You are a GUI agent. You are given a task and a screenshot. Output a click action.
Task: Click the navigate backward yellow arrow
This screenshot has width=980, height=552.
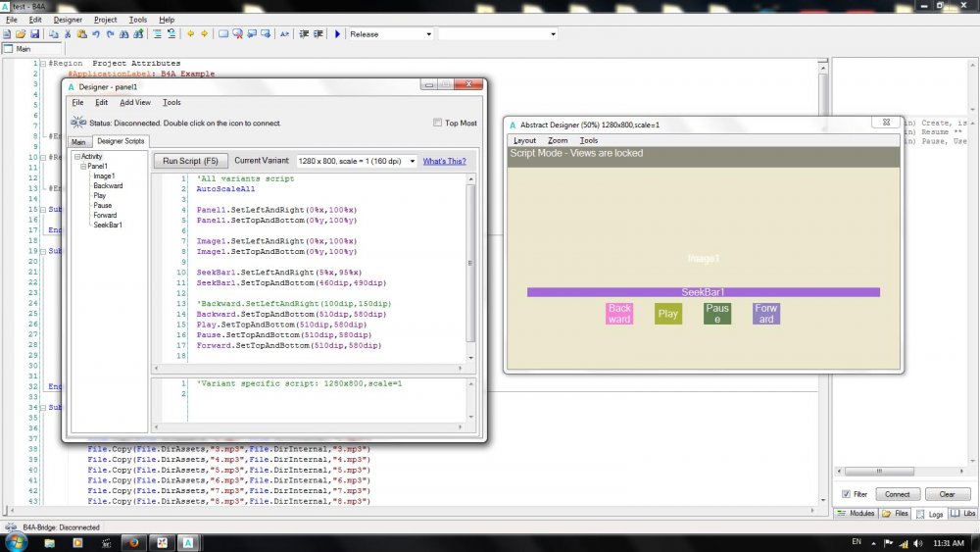click(190, 33)
